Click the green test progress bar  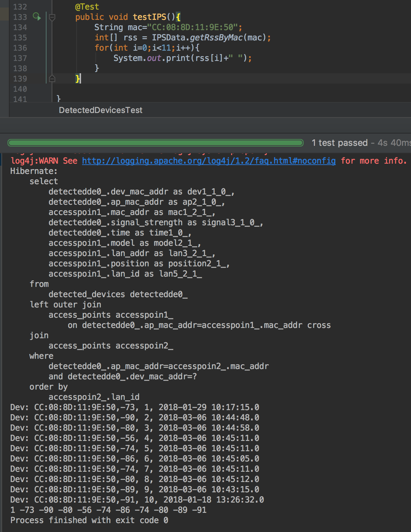(x=156, y=143)
